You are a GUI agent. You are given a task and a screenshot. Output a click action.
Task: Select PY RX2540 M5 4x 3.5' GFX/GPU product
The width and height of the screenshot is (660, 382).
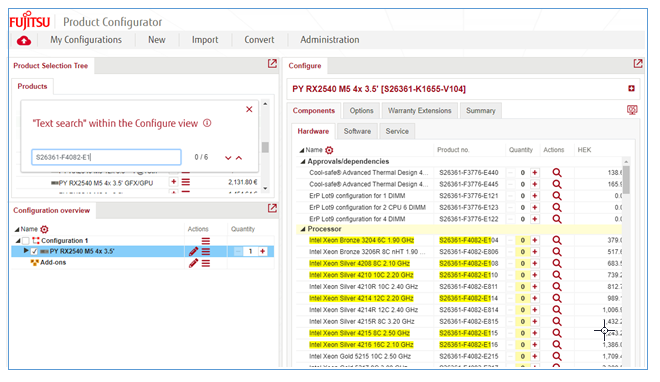[106, 183]
